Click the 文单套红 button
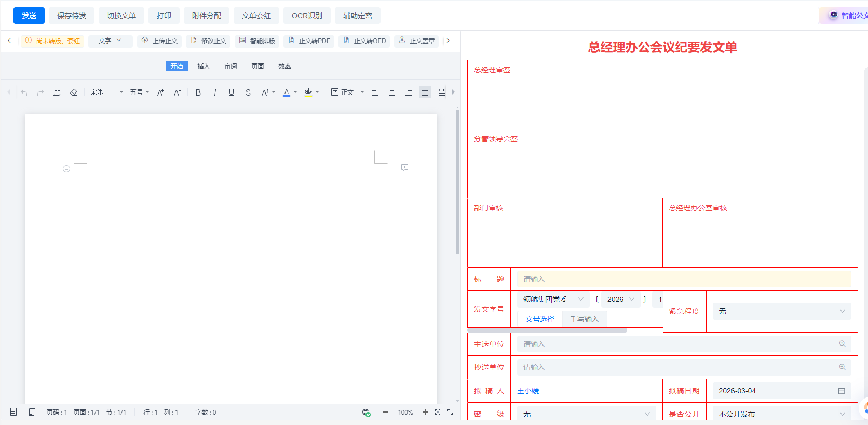The width and height of the screenshot is (868, 425). 256,16
